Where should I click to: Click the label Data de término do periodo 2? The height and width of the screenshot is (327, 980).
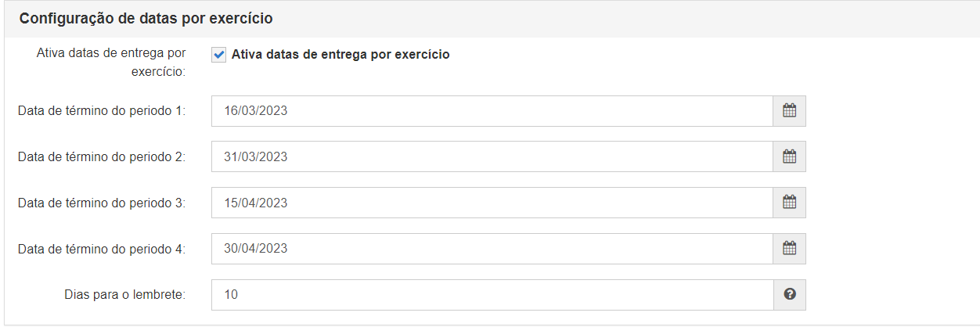(102, 156)
